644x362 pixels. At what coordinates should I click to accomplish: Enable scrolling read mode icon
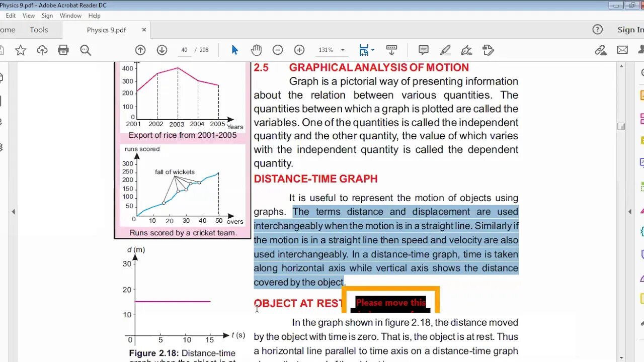click(392, 50)
